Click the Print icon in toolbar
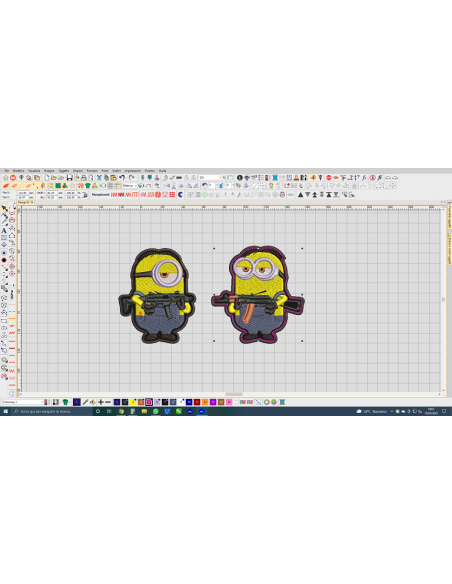Viewport: 452px width, 584px height. (x=84, y=178)
